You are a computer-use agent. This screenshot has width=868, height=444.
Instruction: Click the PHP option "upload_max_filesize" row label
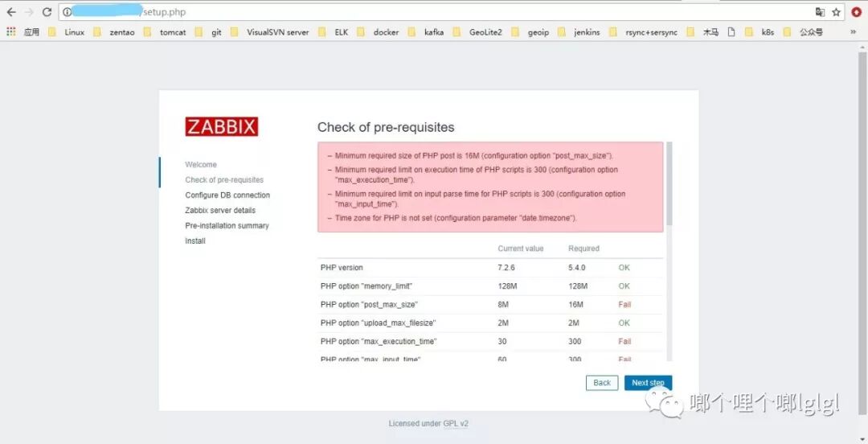[378, 323]
